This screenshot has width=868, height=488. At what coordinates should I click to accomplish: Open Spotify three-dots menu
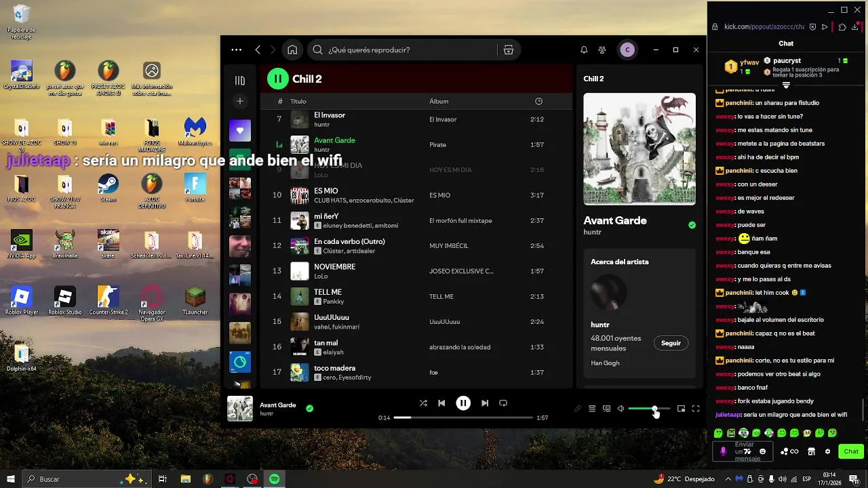point(236,49)
